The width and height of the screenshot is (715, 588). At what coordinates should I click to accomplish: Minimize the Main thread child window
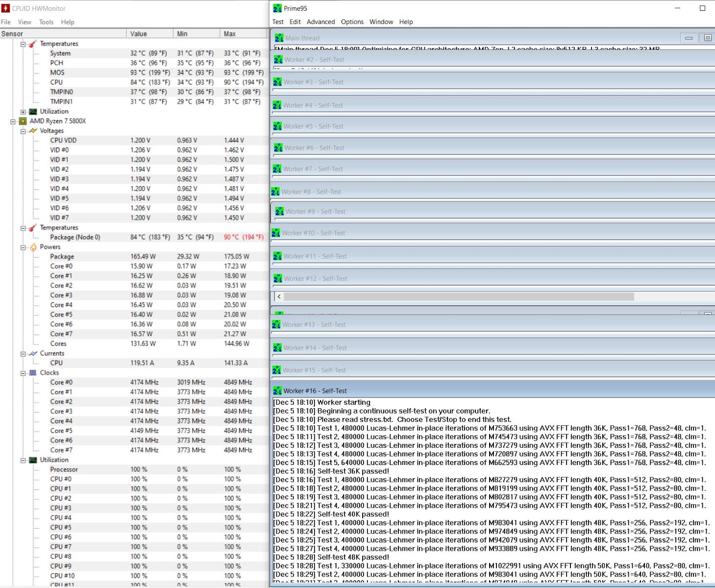coord(689,38)
